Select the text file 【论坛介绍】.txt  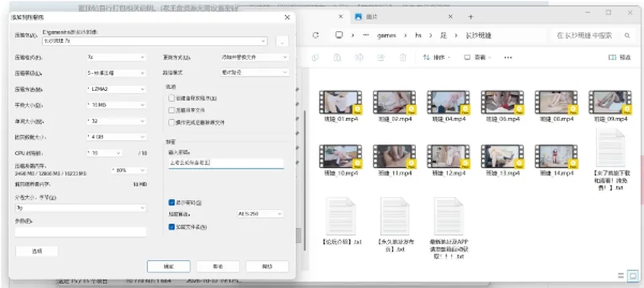pos(341,222)
